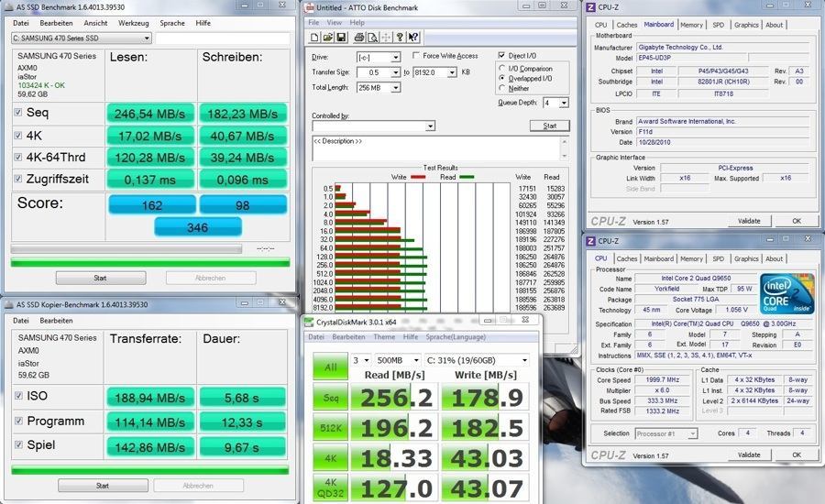Viewport: 825px width, 504px height.
Task: Select the I/O Comparison radio button
Action: (502, 69)
